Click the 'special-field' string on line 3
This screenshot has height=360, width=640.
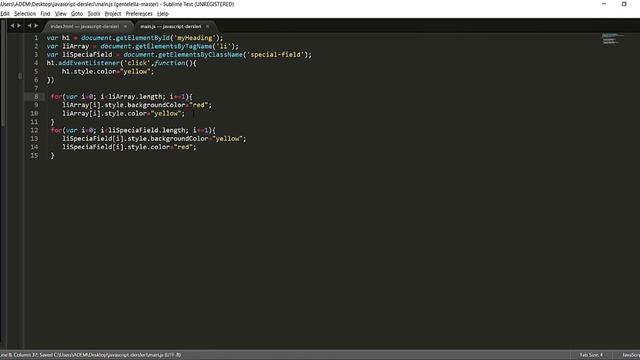tap(275, 55)
